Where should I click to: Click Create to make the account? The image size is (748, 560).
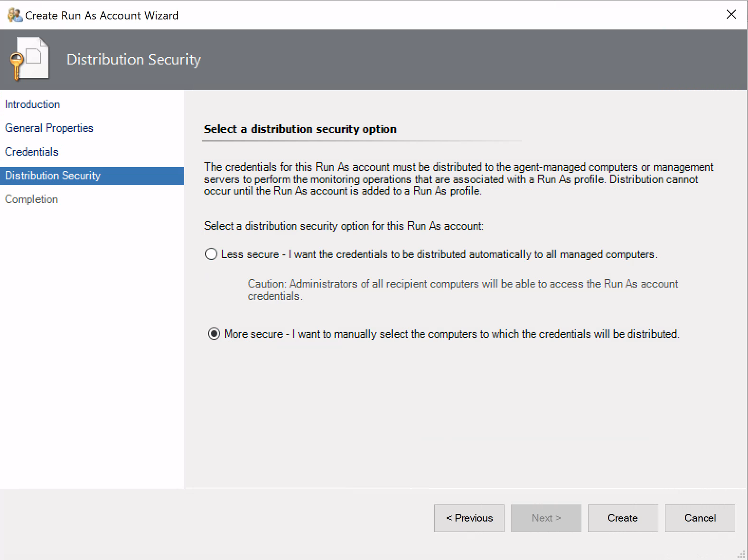tap(623, 518)
